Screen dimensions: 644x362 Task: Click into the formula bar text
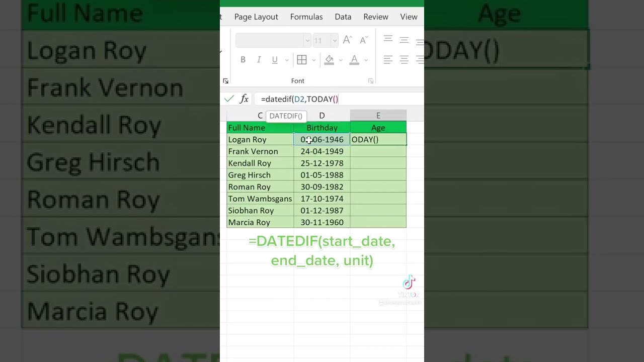[300, 99]
